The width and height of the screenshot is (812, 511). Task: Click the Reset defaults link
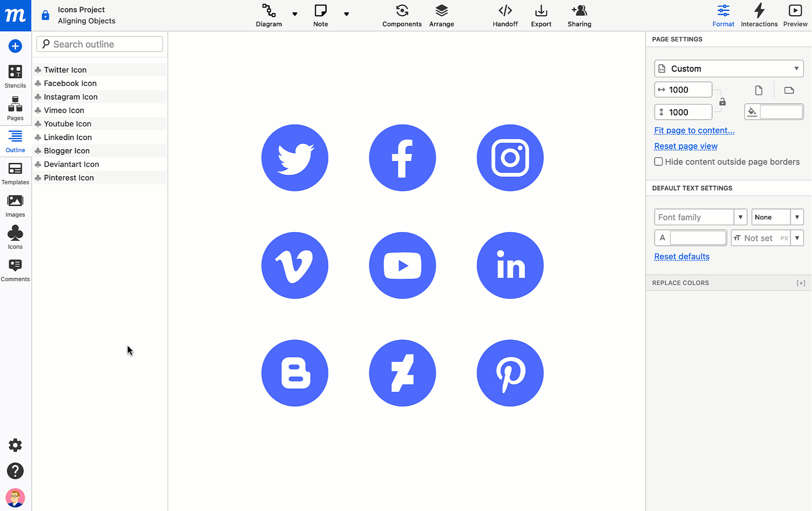pyautogui.click(x=682, y=256)
